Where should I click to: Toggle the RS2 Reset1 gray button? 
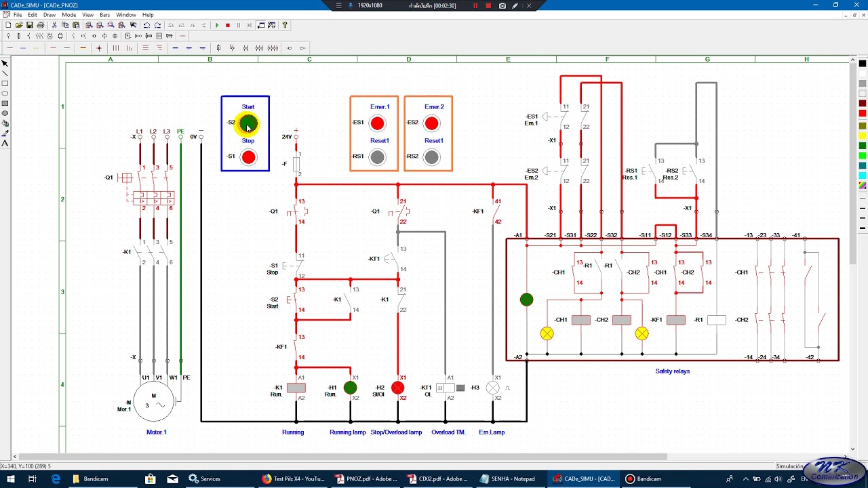pos(431,157)
